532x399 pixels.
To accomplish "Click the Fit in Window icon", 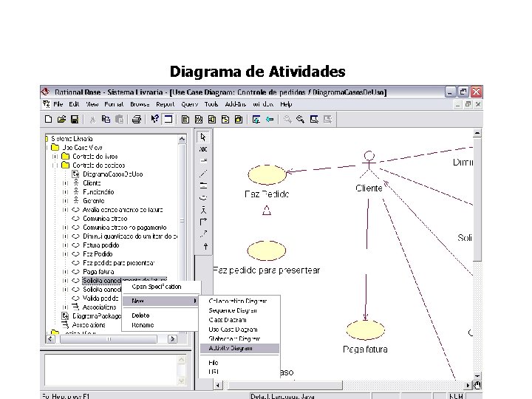I will [314, 120].
